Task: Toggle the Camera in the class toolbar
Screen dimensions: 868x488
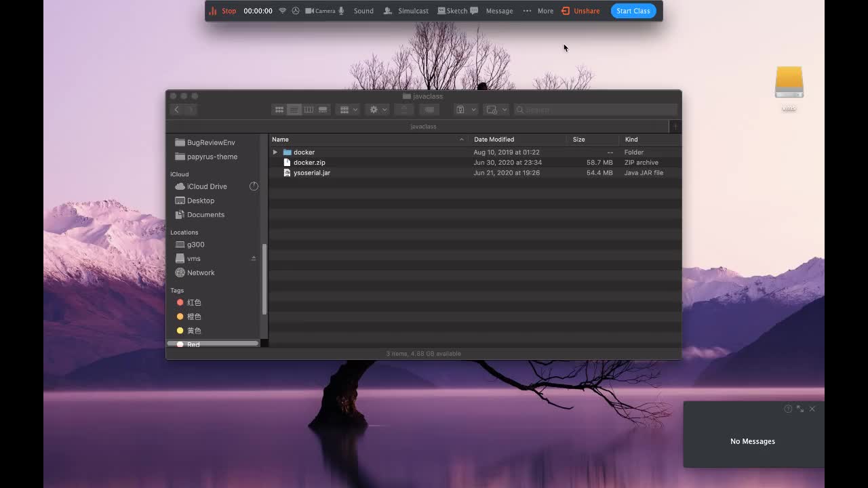Action: click(320, 11)
